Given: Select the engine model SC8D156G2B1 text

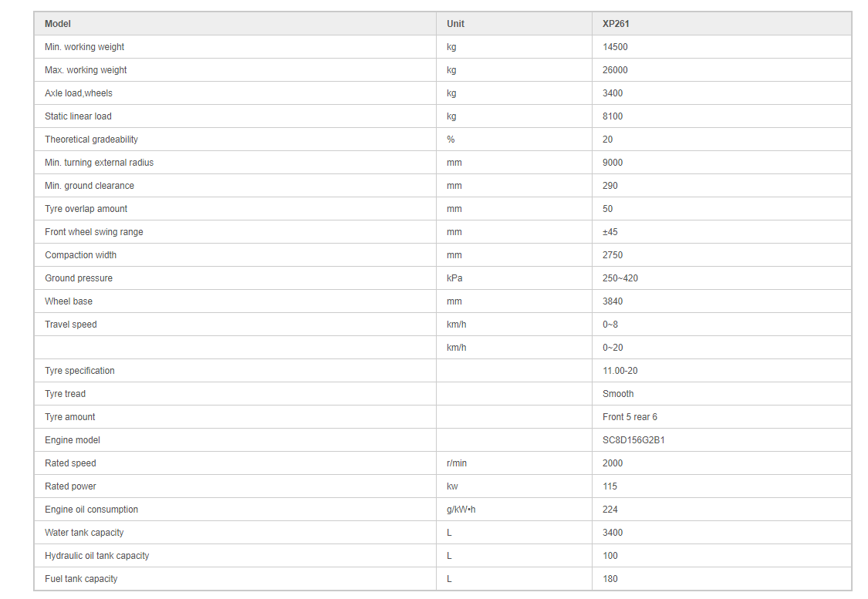Looking at the screenshot, I should [633, 440].
